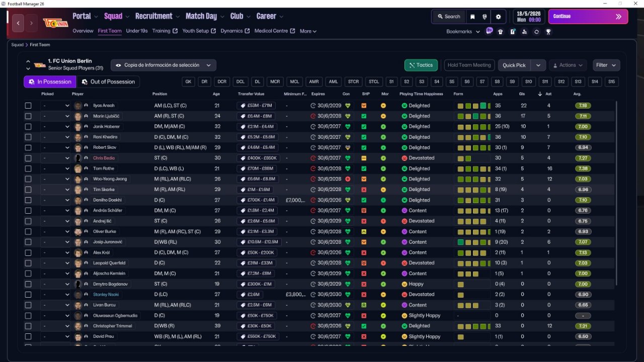Image resolution: width=644 pixels, height=362 pixels.
Task: Click the settings gear icon
Action: 498,17
